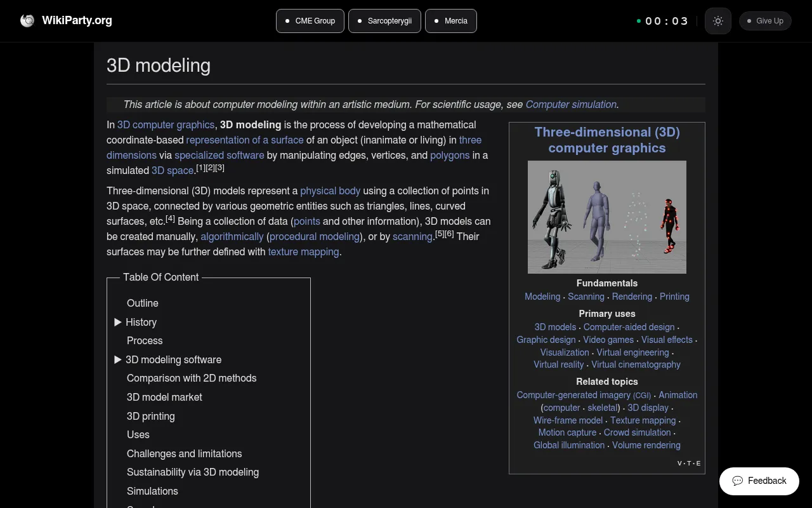Click the procedural modeling link

coord(315,236)
